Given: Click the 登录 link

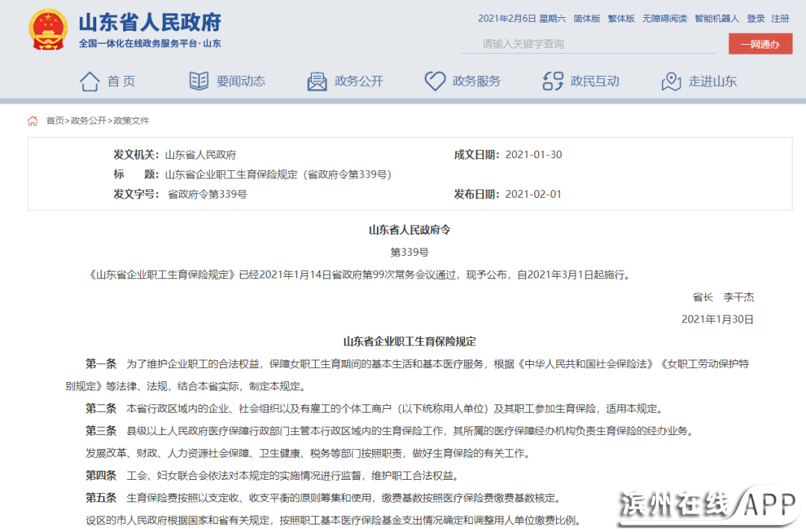Looking at the screenshot, I should tap(756, 19).
